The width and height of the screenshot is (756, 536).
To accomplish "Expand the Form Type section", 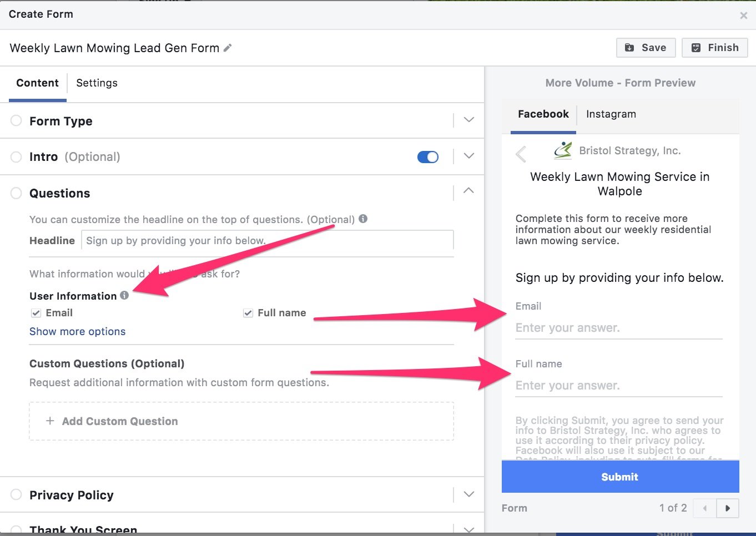I will [x=469, y=120].
